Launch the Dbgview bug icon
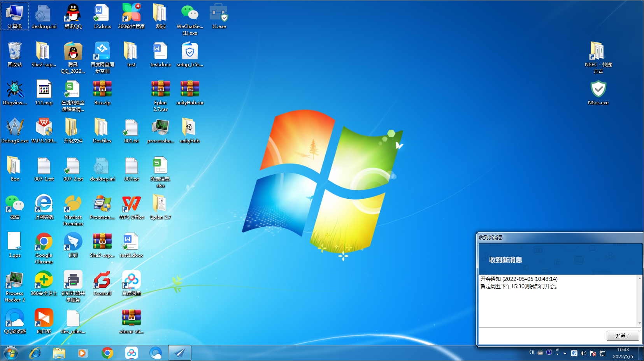644x361 pixels. (x=15, y=93)
